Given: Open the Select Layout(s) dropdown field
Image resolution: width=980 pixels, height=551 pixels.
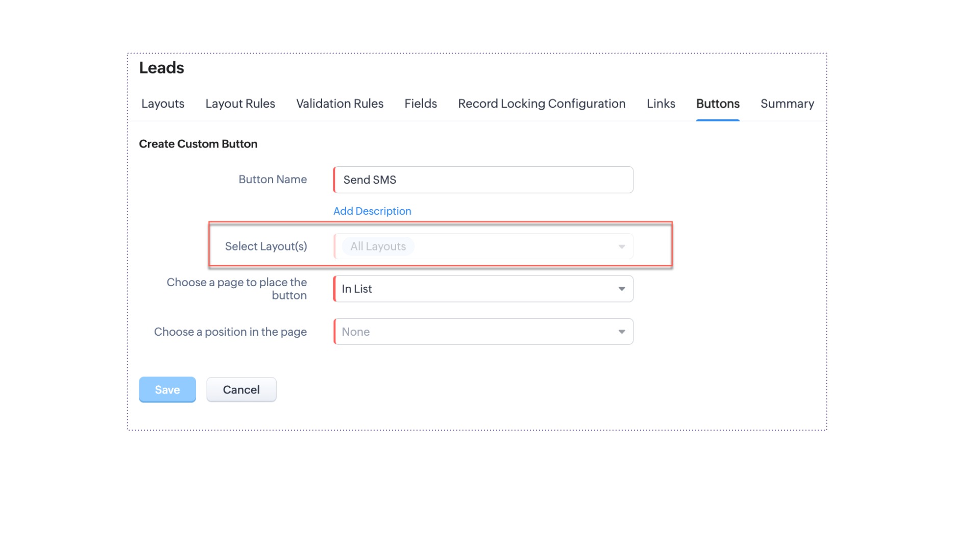Looking at the screenshot, I should (x=510, y=246).
